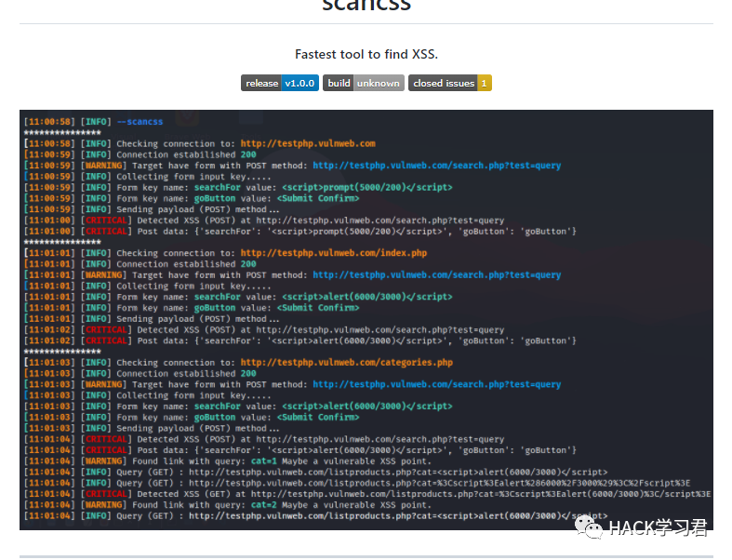Image resolution: width=732 pixels, height=560 pixels.
Task: Select 'Sending payload (POST) method...' at 11:01:01
Action: coord(198,319)
